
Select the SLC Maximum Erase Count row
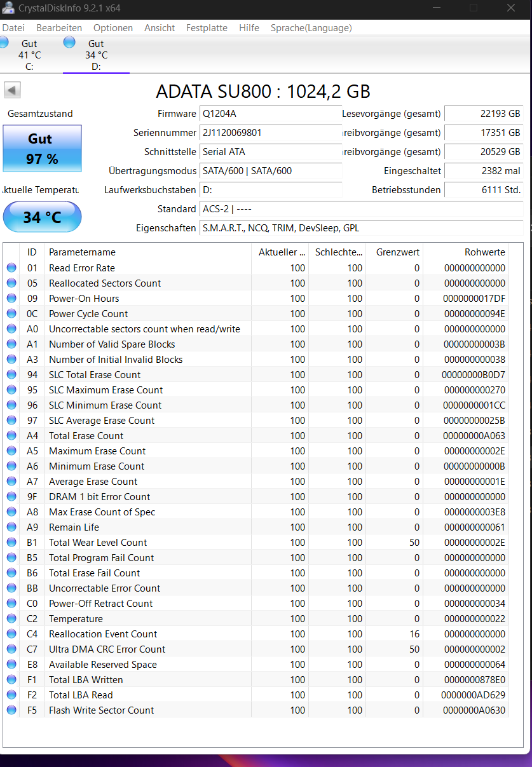coord(256,390)
